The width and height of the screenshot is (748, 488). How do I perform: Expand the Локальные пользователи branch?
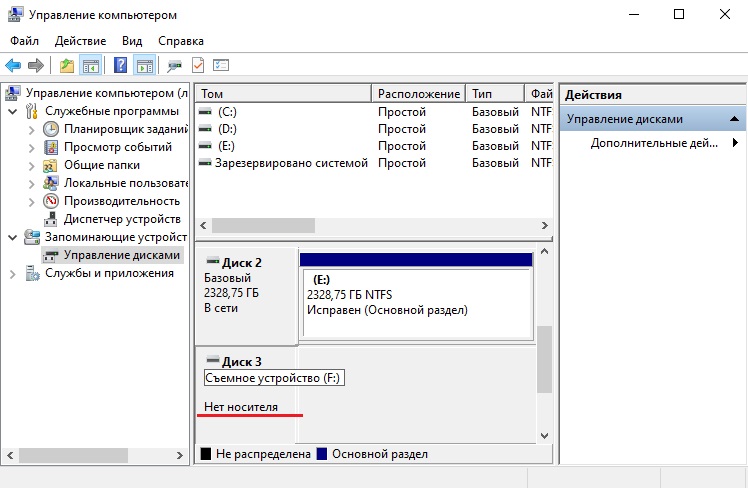point(31,184)
